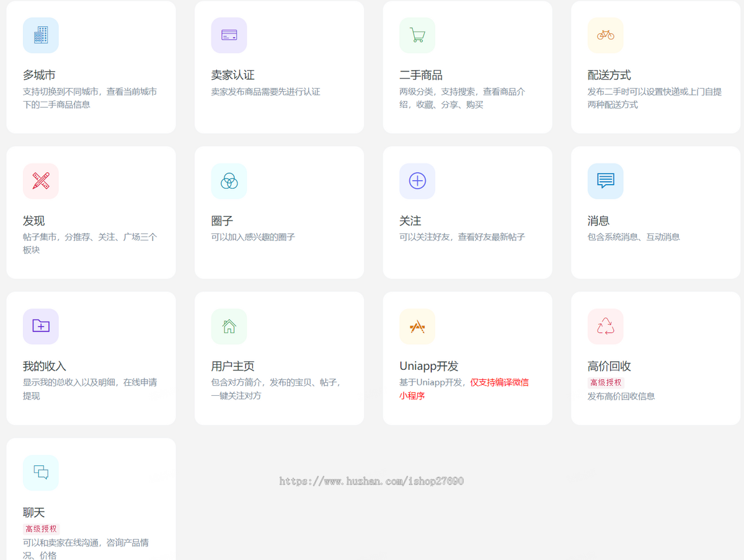Image resolution: width=744 pixels, height=560 pixels.
Task: Click the red 仅支持编译微信小程序 text
Action: (464, 389)
